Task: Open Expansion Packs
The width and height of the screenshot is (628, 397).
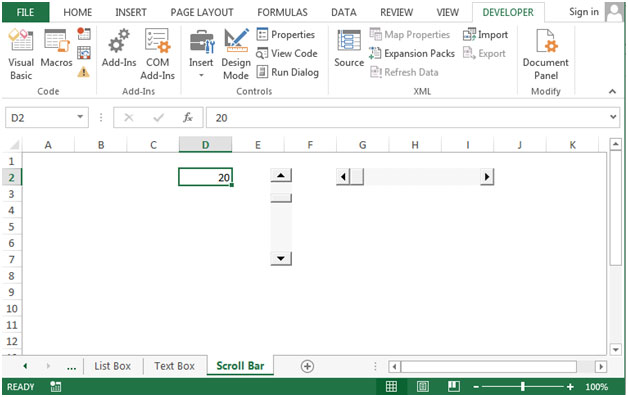Action: click(x=412, y=53)
